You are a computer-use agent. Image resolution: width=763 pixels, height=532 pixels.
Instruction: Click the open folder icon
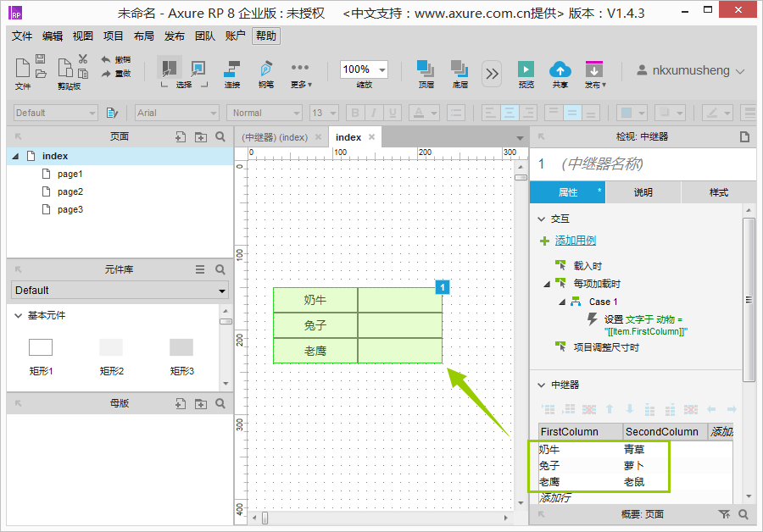[41, 74]
